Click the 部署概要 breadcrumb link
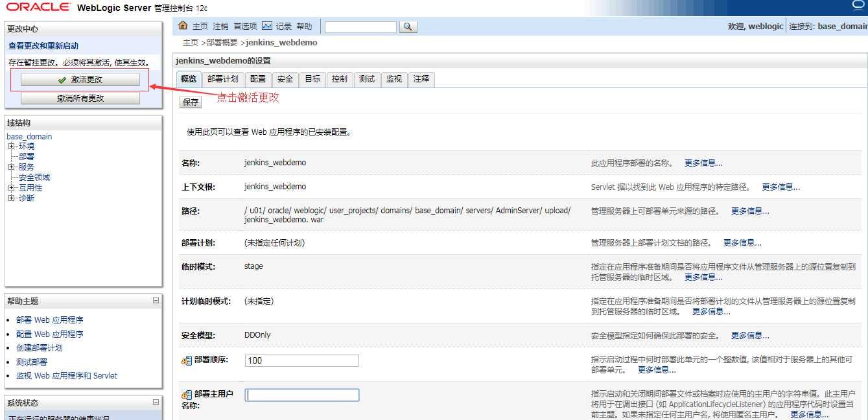 pyautogui.click(x=222, y=43)
